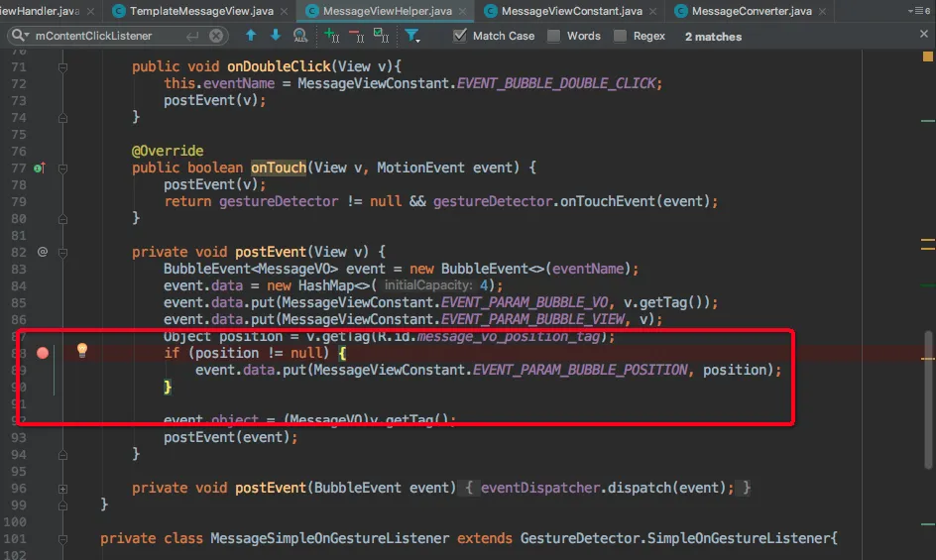Open the search filter funnel icon
936x560 pixels.
tap(411, 36)
